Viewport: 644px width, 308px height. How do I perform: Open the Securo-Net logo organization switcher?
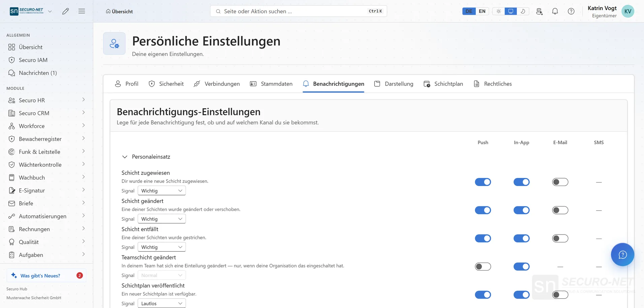pyautogui.click(x=31, y=11)
